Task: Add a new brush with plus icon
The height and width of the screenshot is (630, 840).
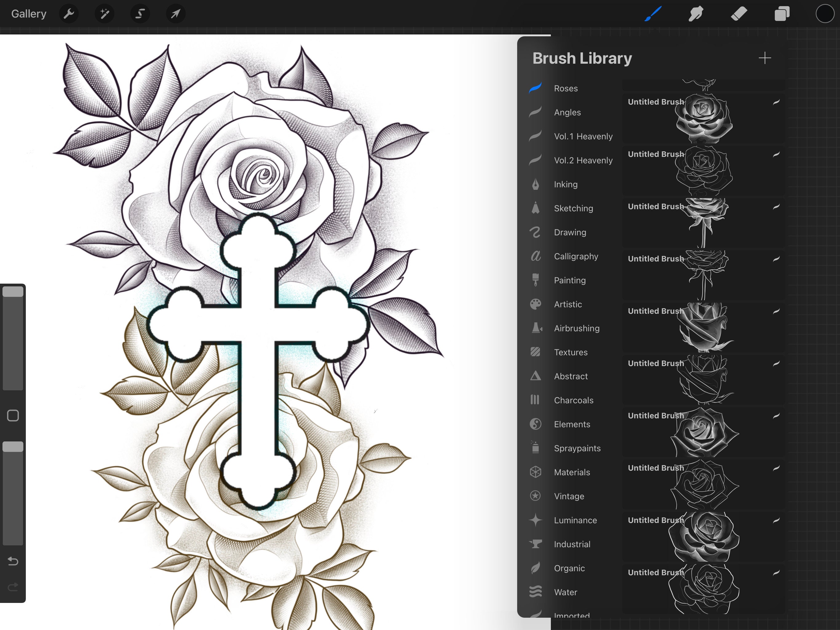Action: (x=764, y=58)
